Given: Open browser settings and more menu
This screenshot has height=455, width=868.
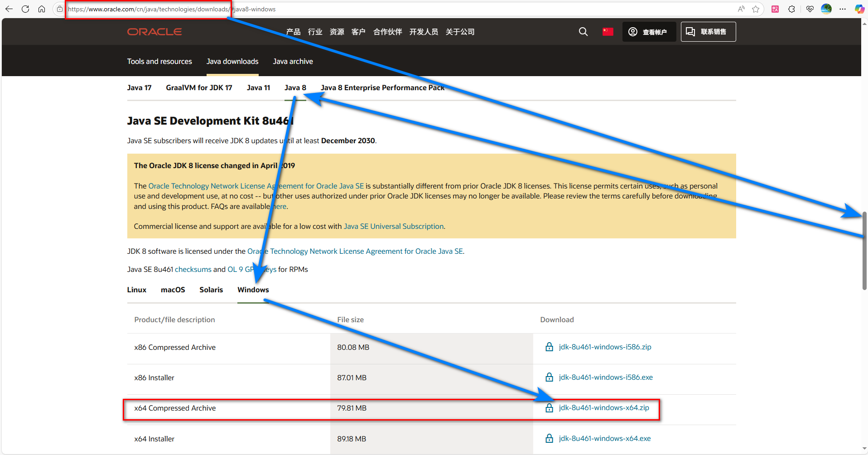Looking at the screenshot, I should point(843,9).
